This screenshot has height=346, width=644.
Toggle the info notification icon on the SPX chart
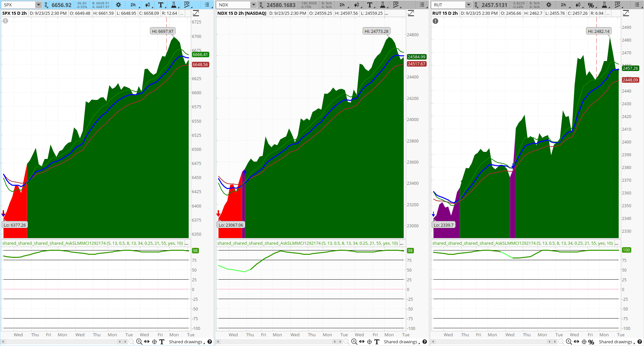pos(5,21)
